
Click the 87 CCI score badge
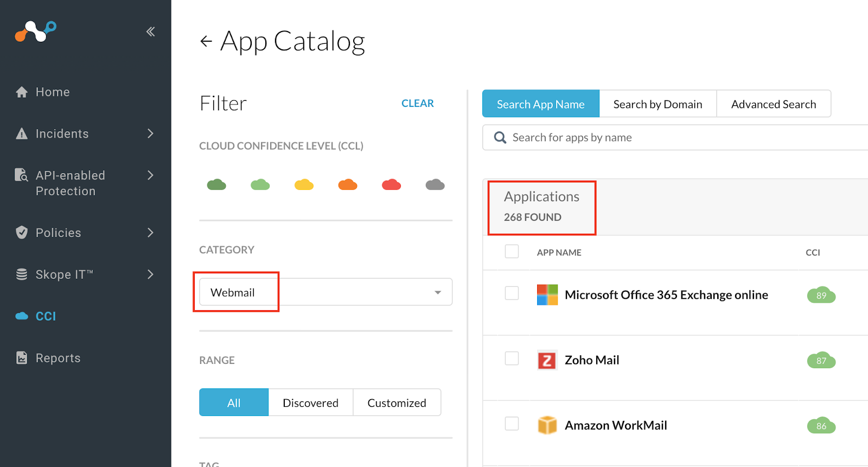pyautogui.click(x=821, y=360)
